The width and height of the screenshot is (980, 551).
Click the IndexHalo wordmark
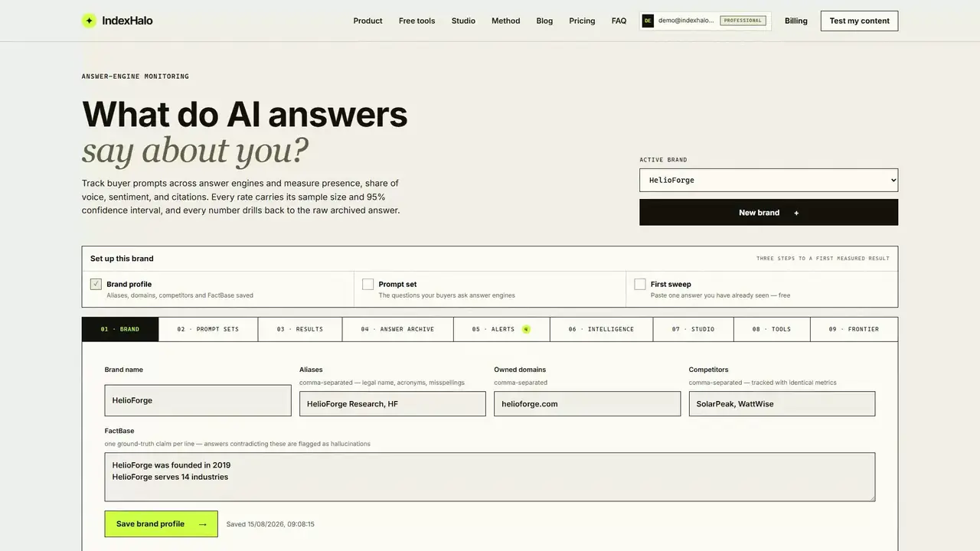click(127, 21)
